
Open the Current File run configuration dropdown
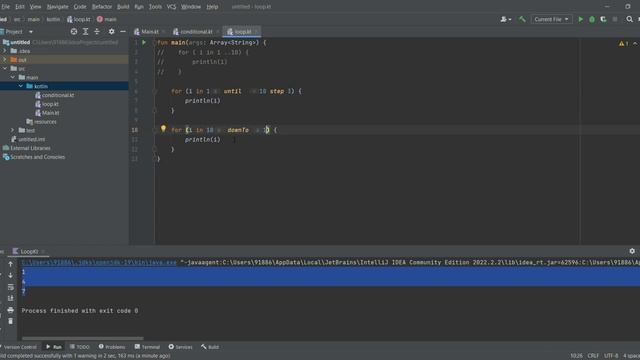pos(551,19)
